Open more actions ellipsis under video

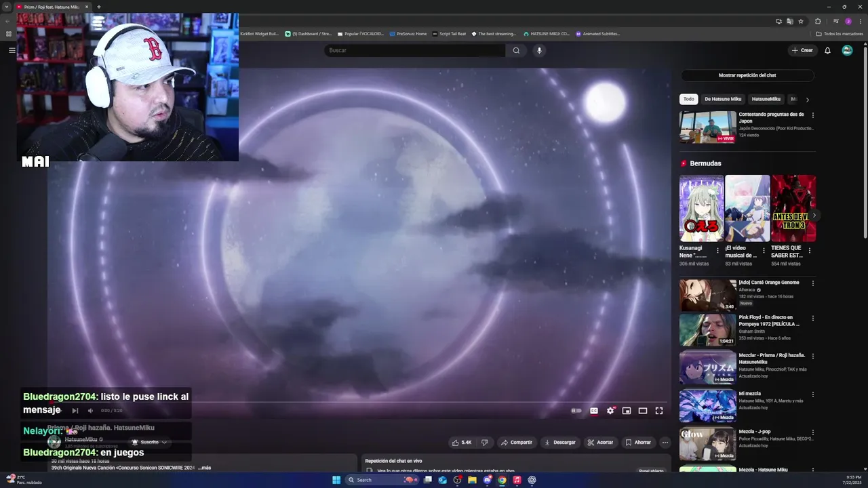click(x=665, y=443)
